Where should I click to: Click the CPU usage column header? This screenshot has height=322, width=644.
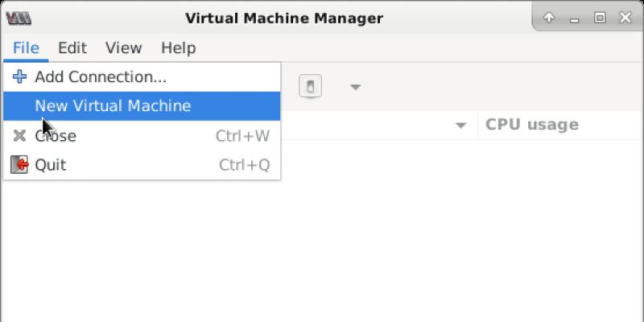coord(532,125)
